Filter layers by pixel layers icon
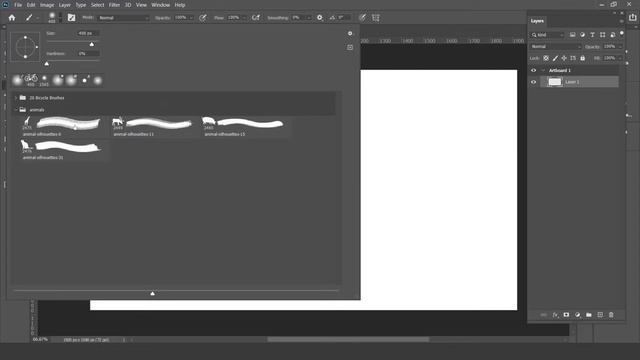The image size is (640, 360). tap(573, 35)
